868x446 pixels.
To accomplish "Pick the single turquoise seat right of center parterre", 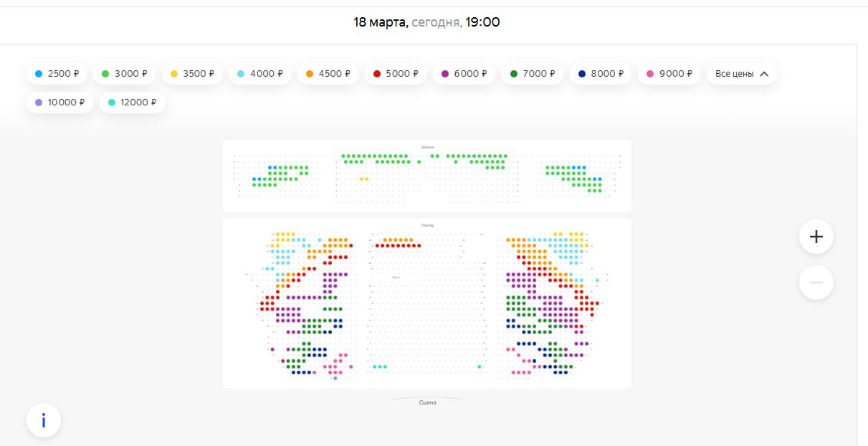I will click(x=479, y=366).
